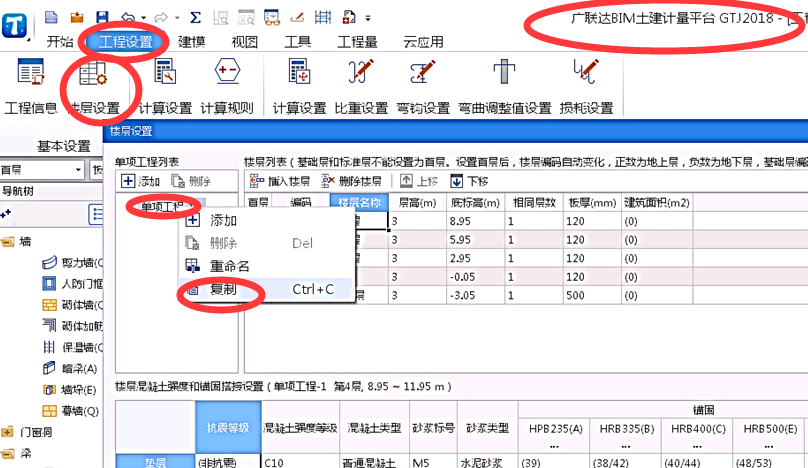Select the 单项工程 tree node
Viewport: 808px width, 468px height.
[164, 207]
